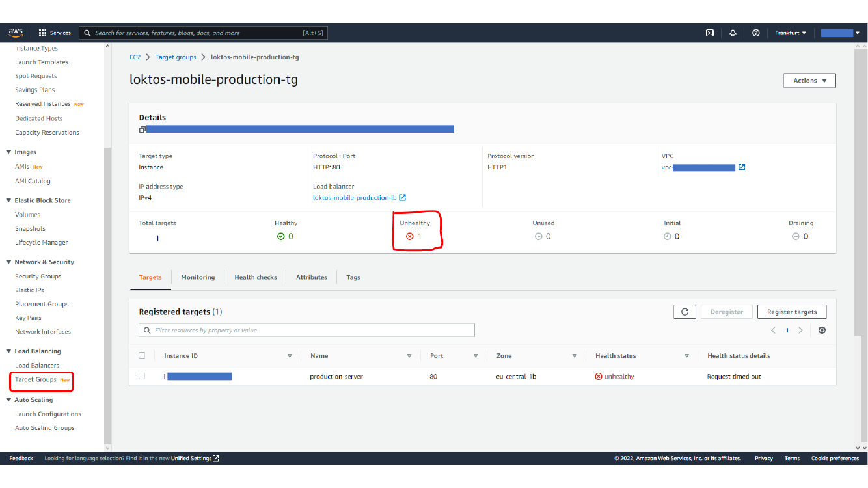Open Volumes in sidebar

tap(28, 215)
